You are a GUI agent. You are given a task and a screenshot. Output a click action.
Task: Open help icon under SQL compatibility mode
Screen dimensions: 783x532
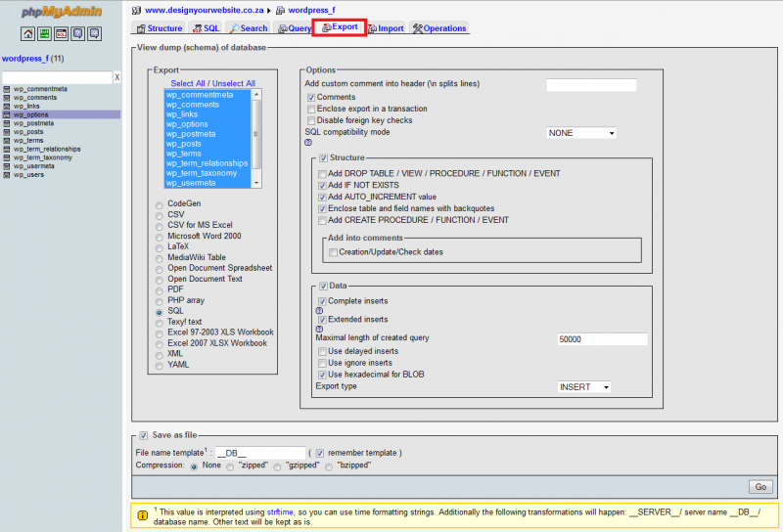coord(308,143)
